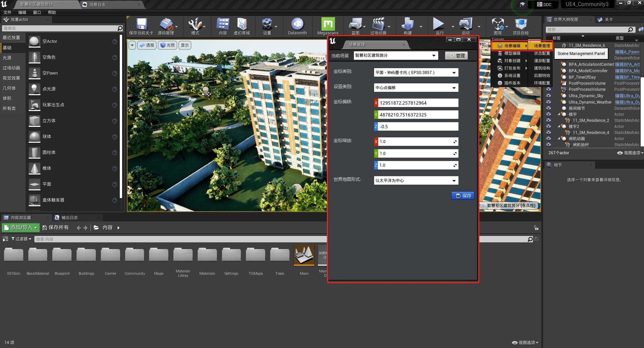Image resolution: width=644 pixels, height=348 pixels.
Task: Click the blue 保存 save button
Action: pyautogui.click(x=463, y=196)
